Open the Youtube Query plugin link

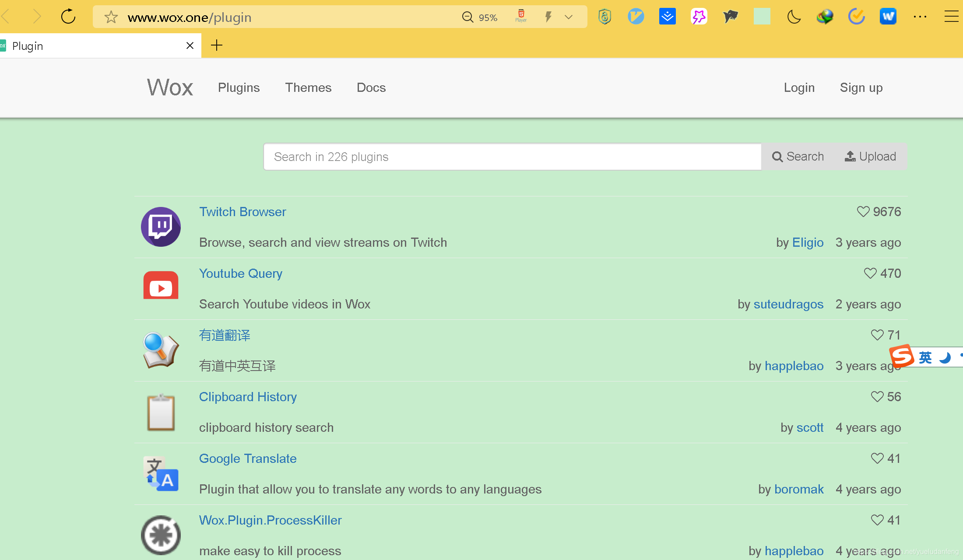pyautogui.click(x=241, y=273)
